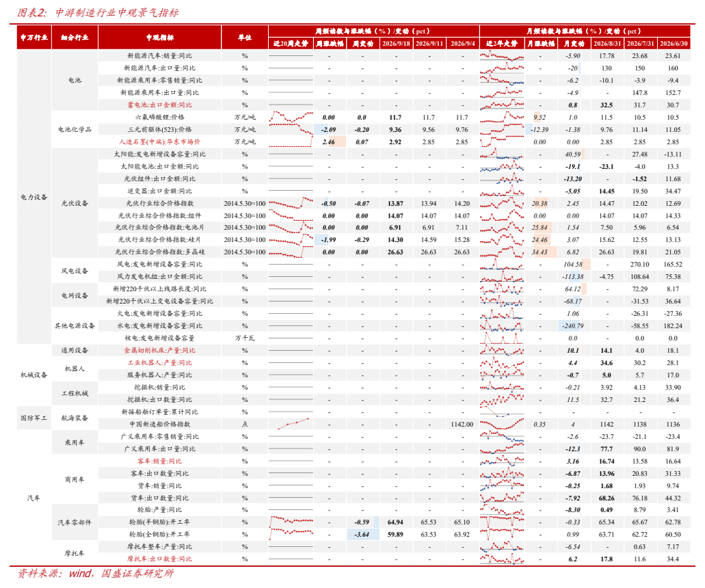Select the "近20周走势" header cell

tap(291, 44)
